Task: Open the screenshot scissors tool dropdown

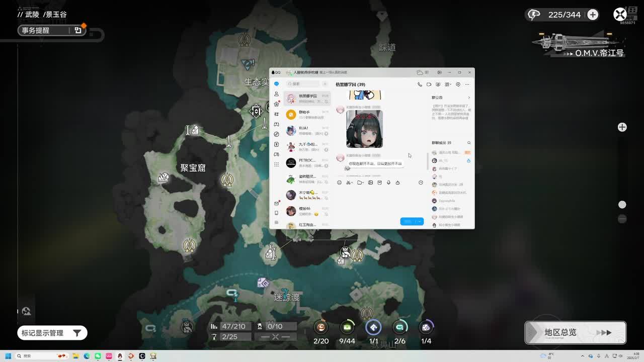Action: pyautogui.click(x=349, y=183)
